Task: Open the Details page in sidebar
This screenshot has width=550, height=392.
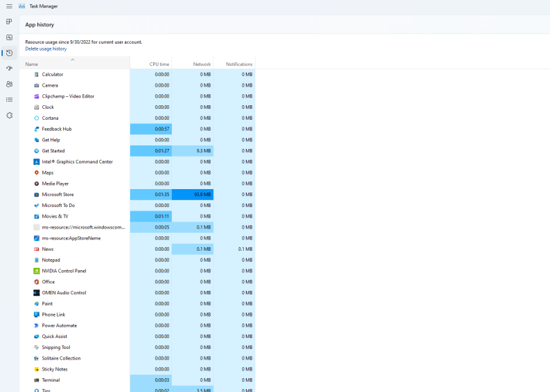Action: point(10,100)
